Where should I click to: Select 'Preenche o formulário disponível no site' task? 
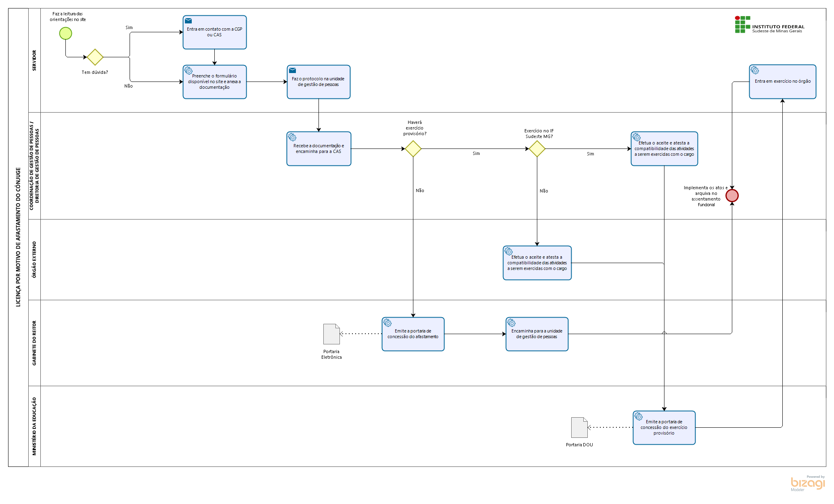pyautogui.click(x=215, y=82)
